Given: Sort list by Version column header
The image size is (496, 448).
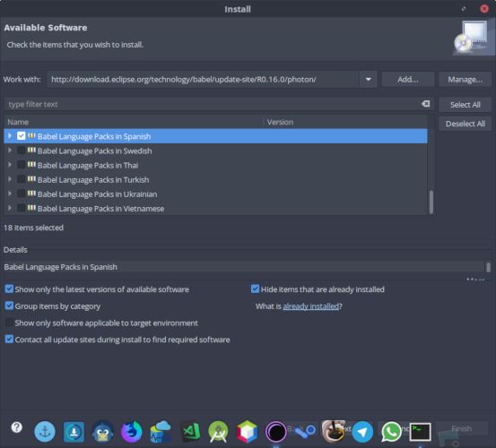Looking at the screenshot, I should click(x=345, y=122).
